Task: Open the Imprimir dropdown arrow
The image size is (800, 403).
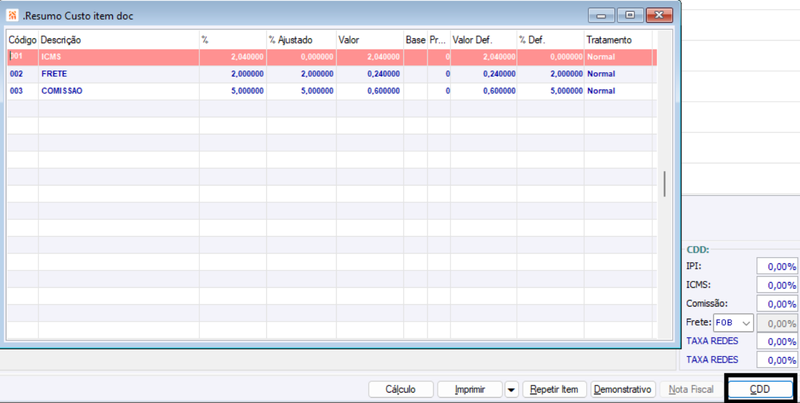Action: click(511, 390)
